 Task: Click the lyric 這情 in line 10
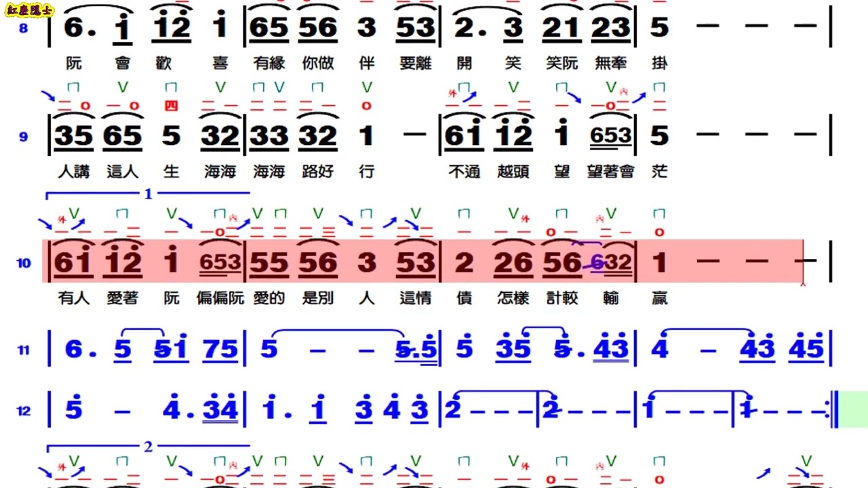[x=416, y=298]
